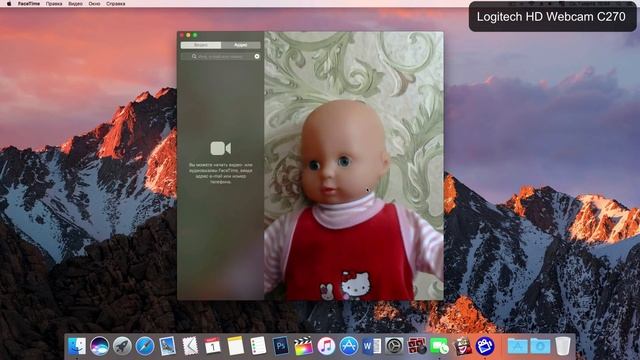Open Finder from the Dock
The image size is (640, 360).
[77, 346]
